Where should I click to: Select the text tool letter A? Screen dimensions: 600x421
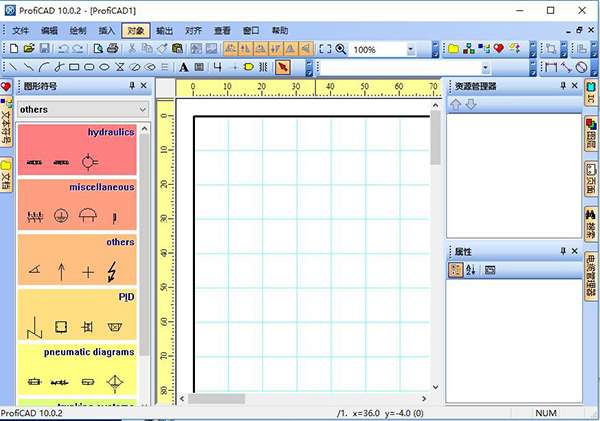[x=184, y=67]
